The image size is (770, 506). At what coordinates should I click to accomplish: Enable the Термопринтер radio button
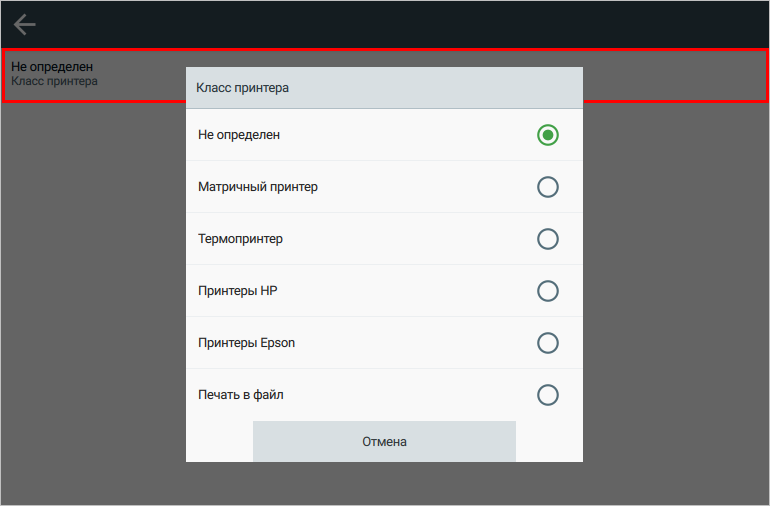pos(548,239)
